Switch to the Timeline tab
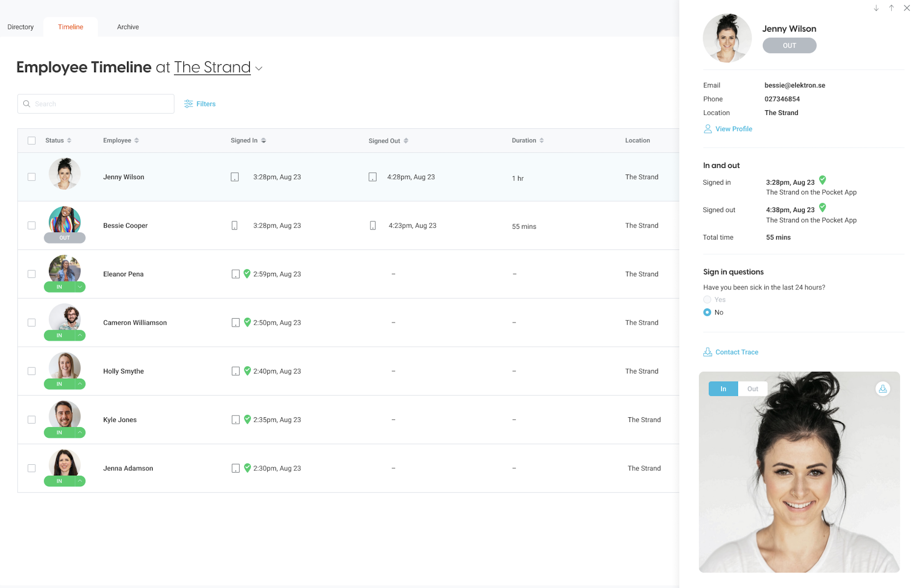 [x=71, y=27]
